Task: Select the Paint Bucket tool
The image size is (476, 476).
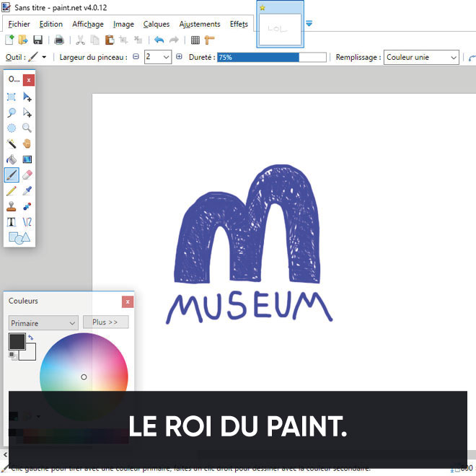Action: pos(12,159)
